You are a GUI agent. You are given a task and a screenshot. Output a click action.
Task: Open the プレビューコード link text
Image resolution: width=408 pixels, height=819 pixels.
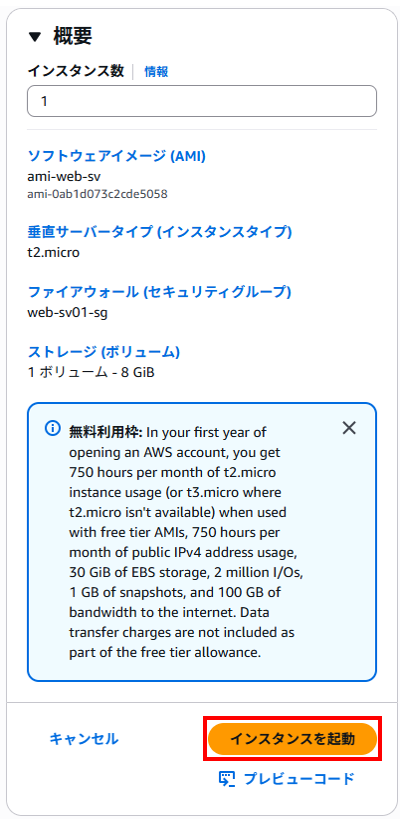coord(299,779)
